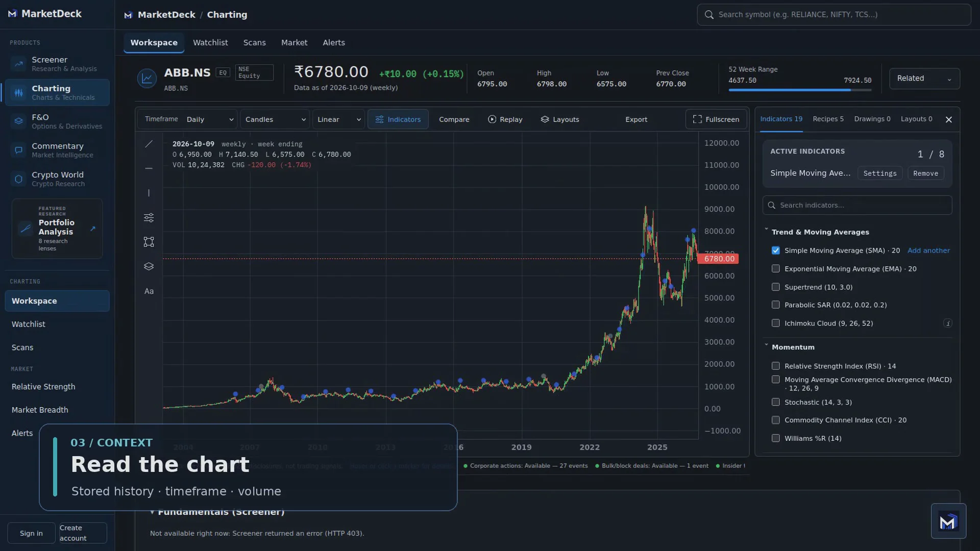This screenshot has height=551, width=980.
Task: Select the Aa text annotation tool
Action: [x=149, y=291]
